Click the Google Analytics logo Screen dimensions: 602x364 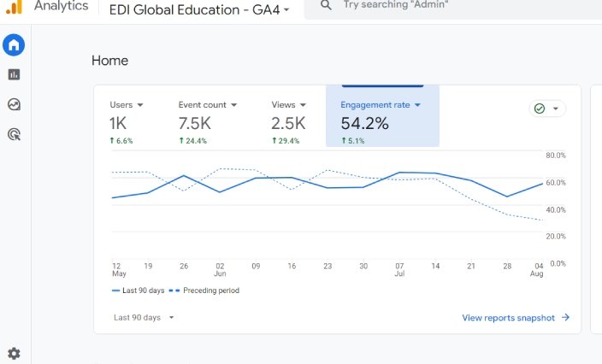coord(15,7)
